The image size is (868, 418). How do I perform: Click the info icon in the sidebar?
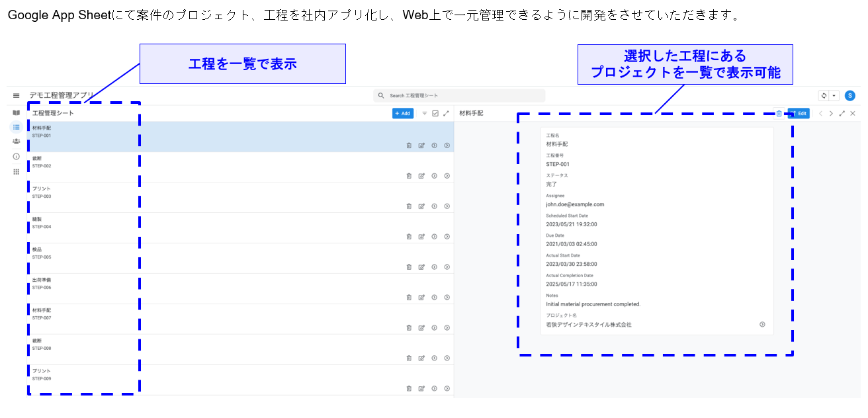pos(16,157)
